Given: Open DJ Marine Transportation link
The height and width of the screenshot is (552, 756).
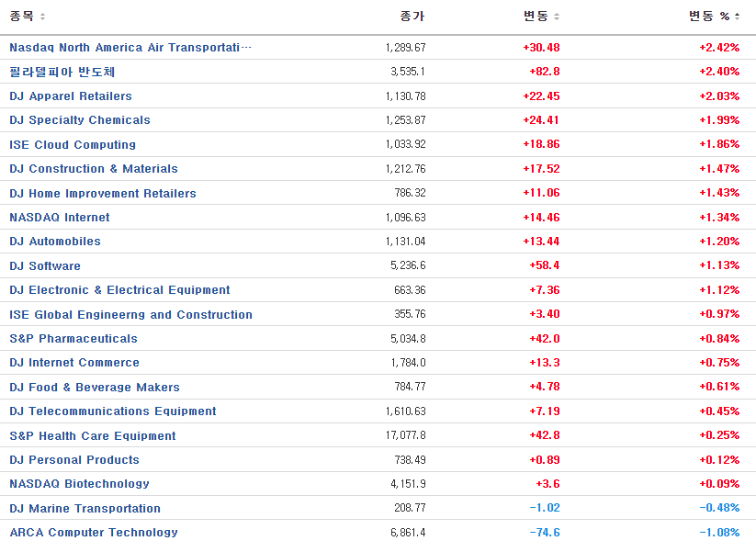Looking at the screenshot, I should click(85, 509).
